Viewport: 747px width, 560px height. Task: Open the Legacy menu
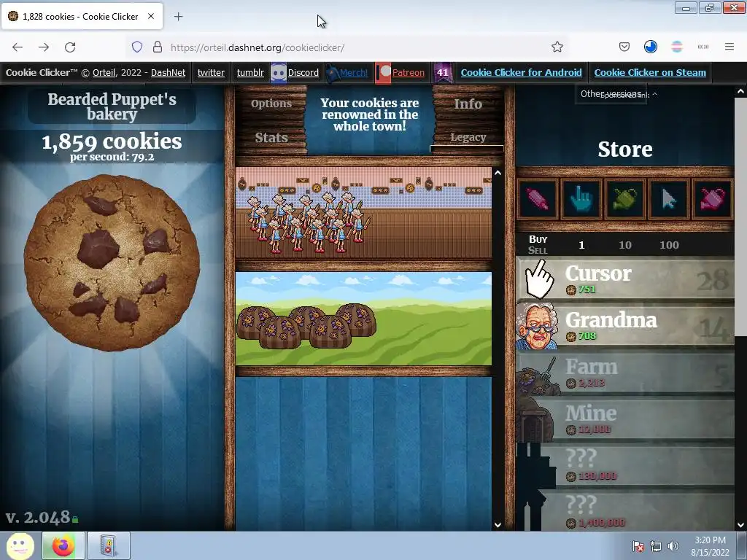(x=468, y=137)
